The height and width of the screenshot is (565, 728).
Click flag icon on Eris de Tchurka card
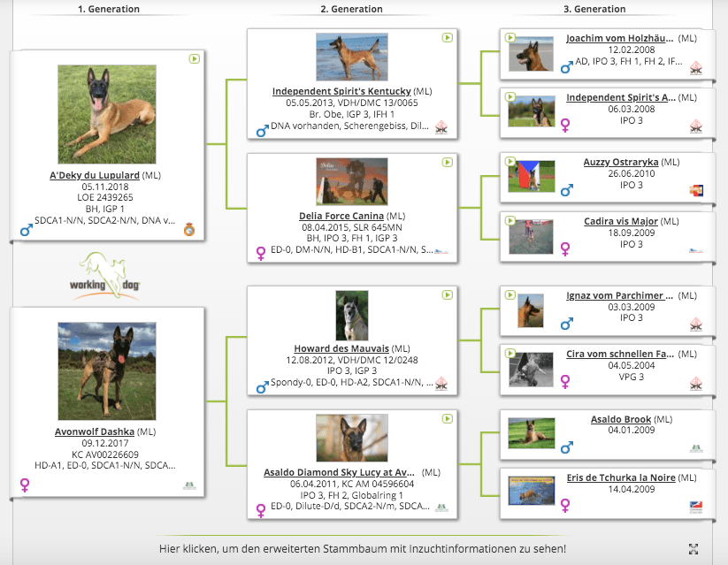click(x=695, y=507)
